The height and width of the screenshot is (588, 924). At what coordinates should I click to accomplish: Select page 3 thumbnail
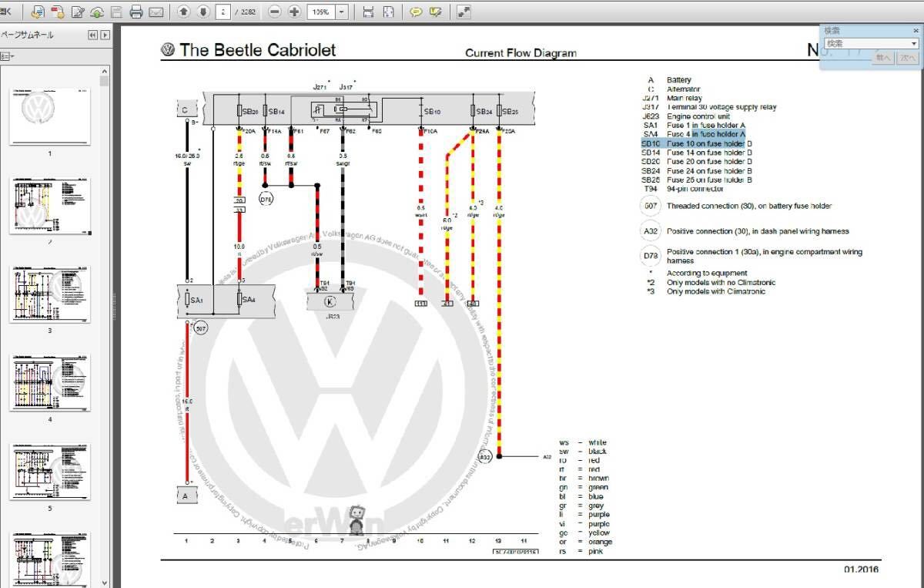(50, 294)
